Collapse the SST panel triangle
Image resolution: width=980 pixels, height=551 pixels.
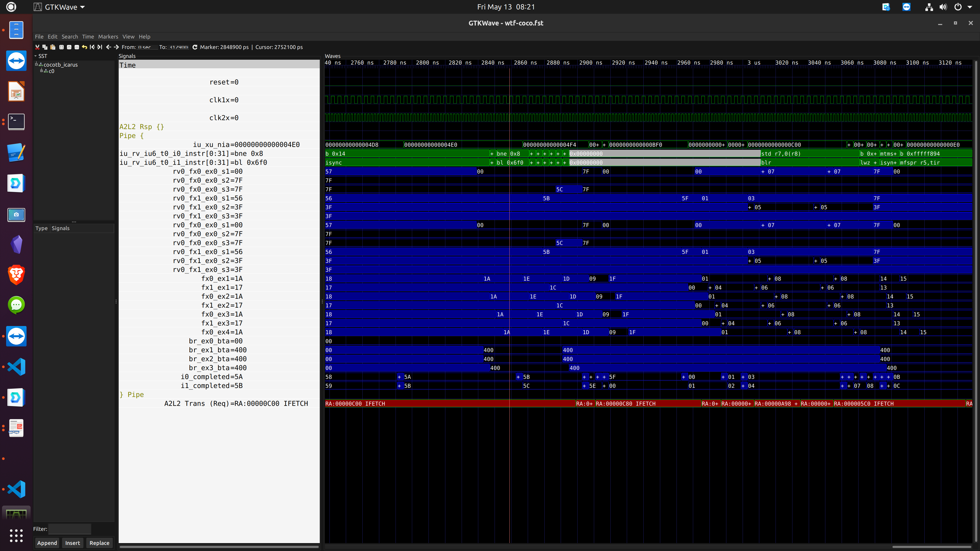pyautogui.click(x=36, y=56)
